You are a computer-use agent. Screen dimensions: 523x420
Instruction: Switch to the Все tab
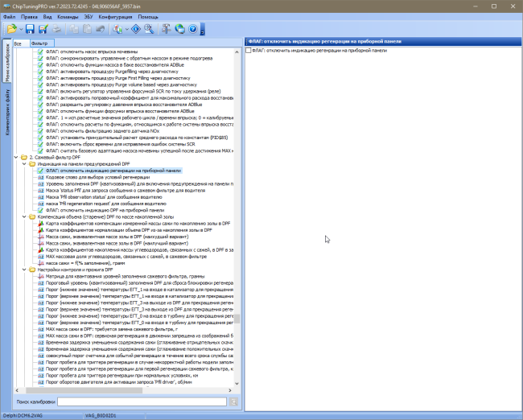click(x=21, y=43)
